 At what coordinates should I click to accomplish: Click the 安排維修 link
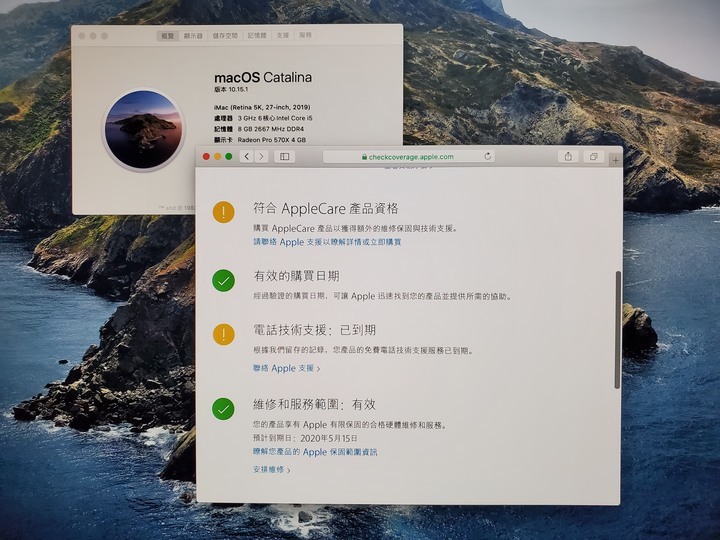271,470
